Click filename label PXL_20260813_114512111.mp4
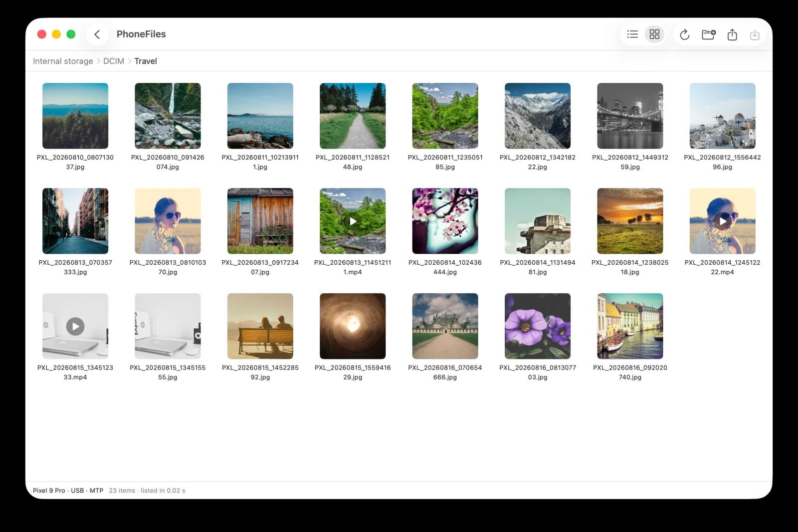Viewport: 798px width, 532px height. point(353,267)
